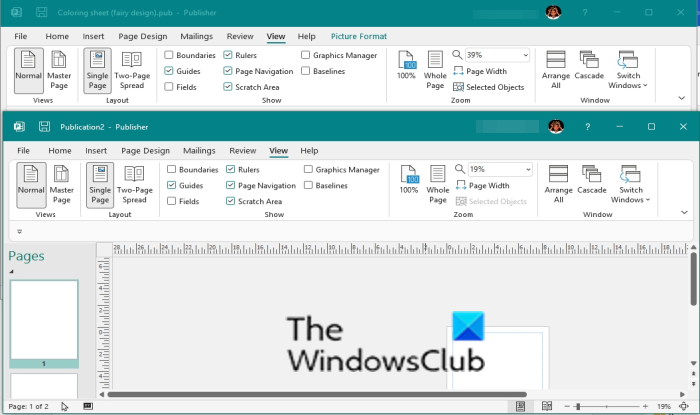The image size is (700, 415).
Task: Click Page Width in Coloring sheet window
Action: (x=480, y=71)
